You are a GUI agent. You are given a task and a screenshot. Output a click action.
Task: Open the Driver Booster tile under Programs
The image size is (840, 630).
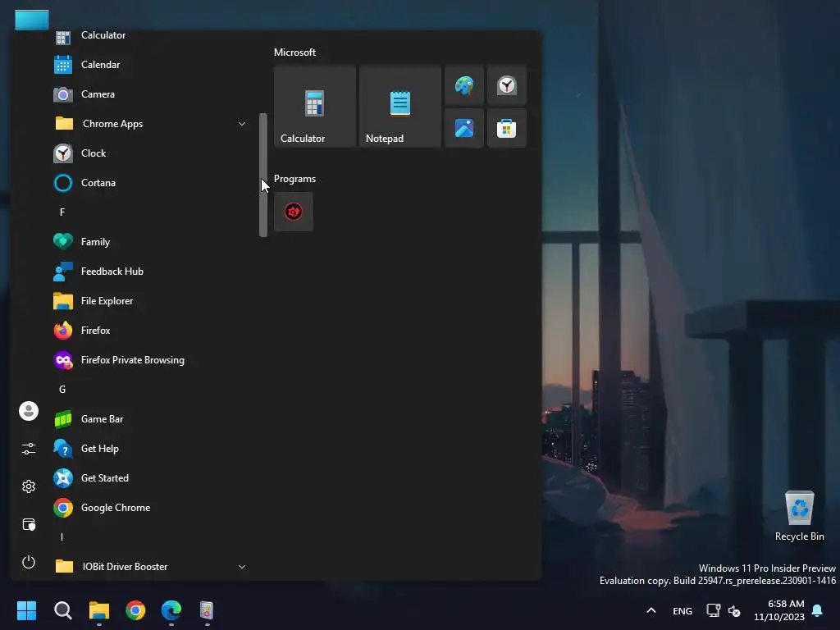(294, 212)
